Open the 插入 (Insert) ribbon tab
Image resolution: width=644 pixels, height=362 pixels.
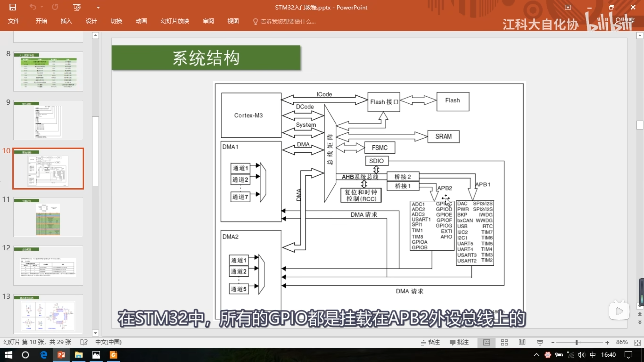pyautogui.click(x=66, y=21)
